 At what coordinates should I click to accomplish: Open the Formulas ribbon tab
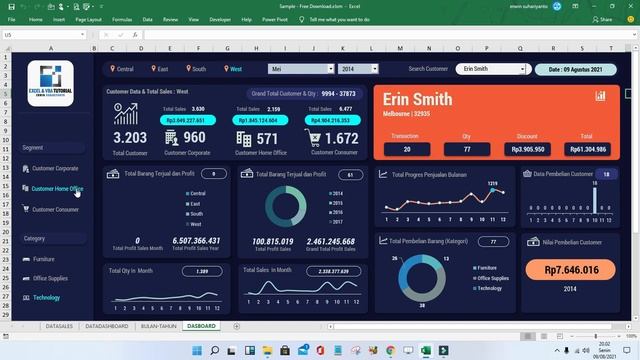pos(122,19)
